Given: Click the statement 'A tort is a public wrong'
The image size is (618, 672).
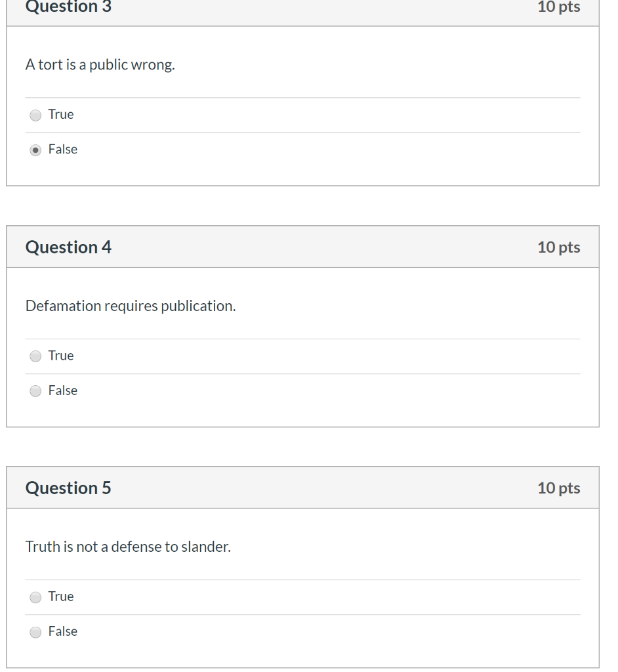Looking at the screenshot, I should point(100,64).
